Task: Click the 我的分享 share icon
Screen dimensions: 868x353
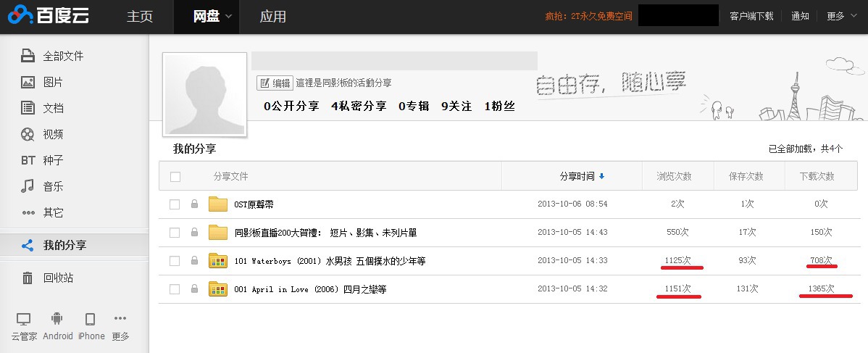Action: point(28,245)
